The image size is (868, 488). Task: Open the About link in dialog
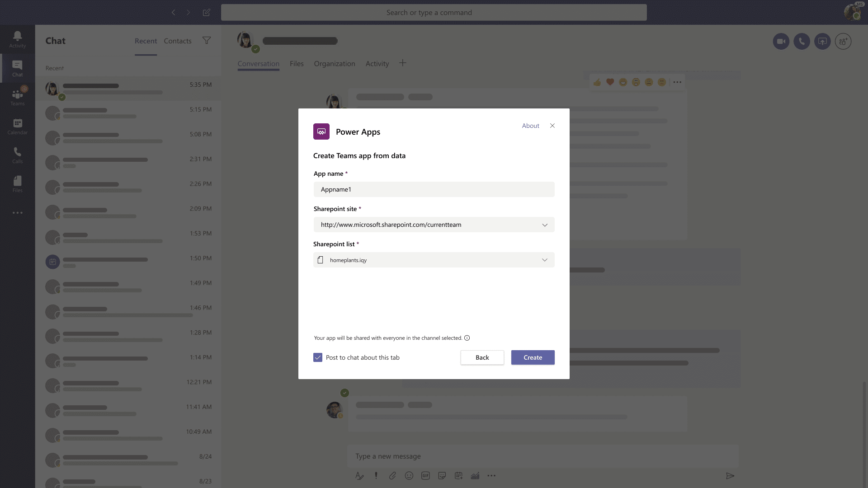[530, 126]
